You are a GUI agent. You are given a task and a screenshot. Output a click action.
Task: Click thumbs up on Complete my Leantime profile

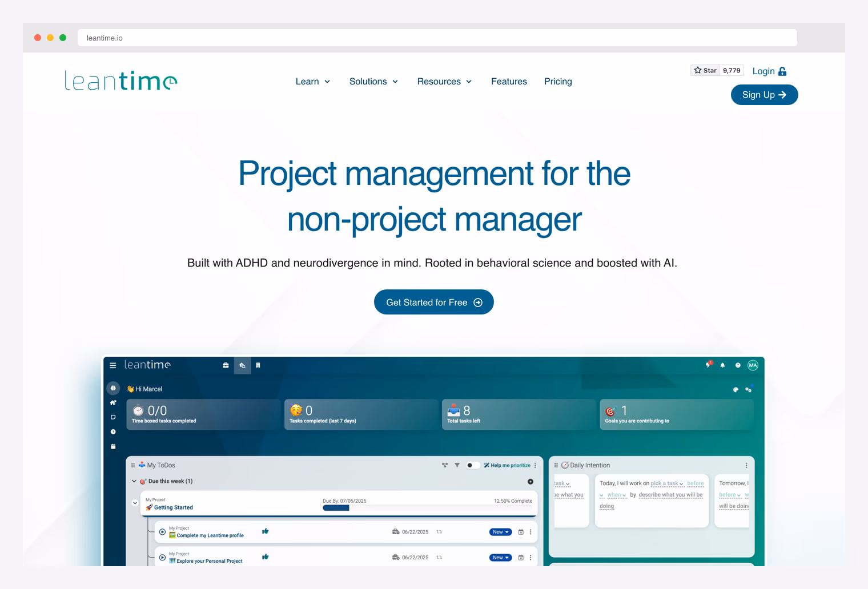click(266, 531)
